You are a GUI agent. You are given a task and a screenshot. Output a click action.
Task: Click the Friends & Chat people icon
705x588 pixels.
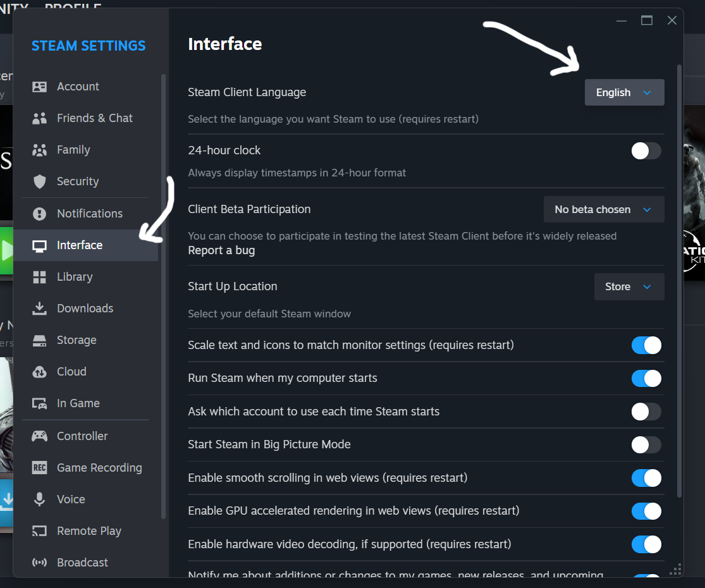[x=40, y=118]
